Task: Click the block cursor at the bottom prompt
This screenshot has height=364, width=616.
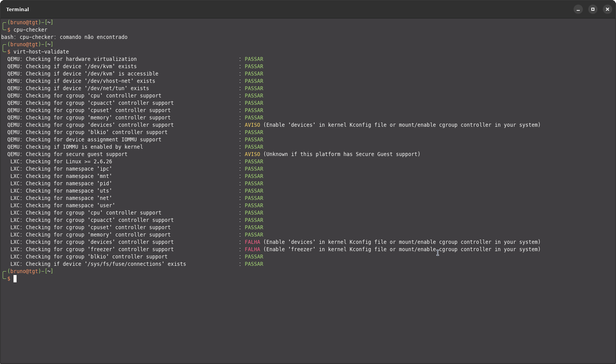Action: [15, 278]
